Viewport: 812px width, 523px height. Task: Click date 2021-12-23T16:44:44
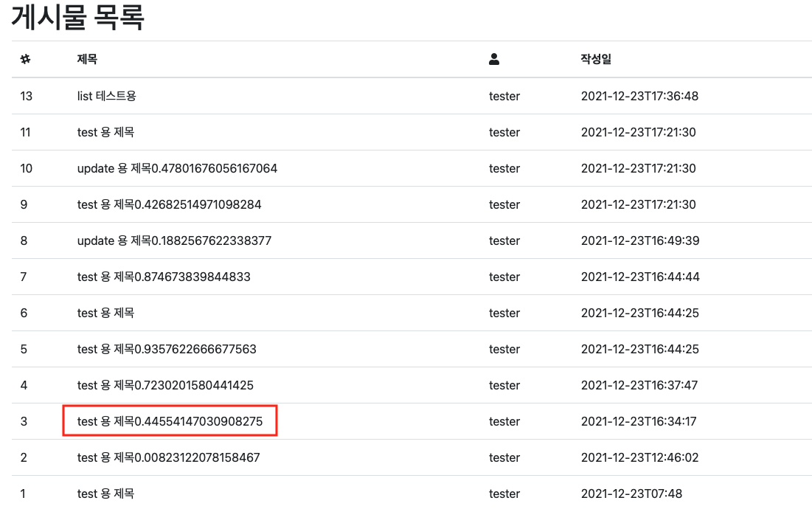(x=640, y=277)
